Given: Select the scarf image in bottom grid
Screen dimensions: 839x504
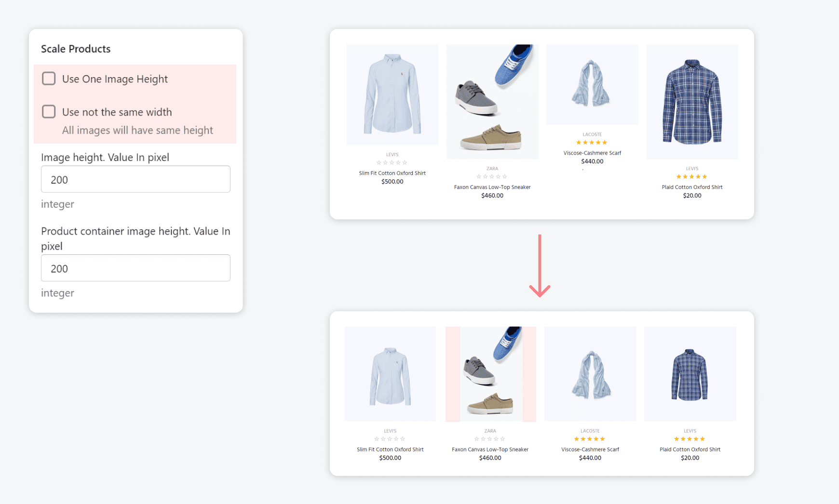Looking at the screenshot, I should click(x=590, y=374).
